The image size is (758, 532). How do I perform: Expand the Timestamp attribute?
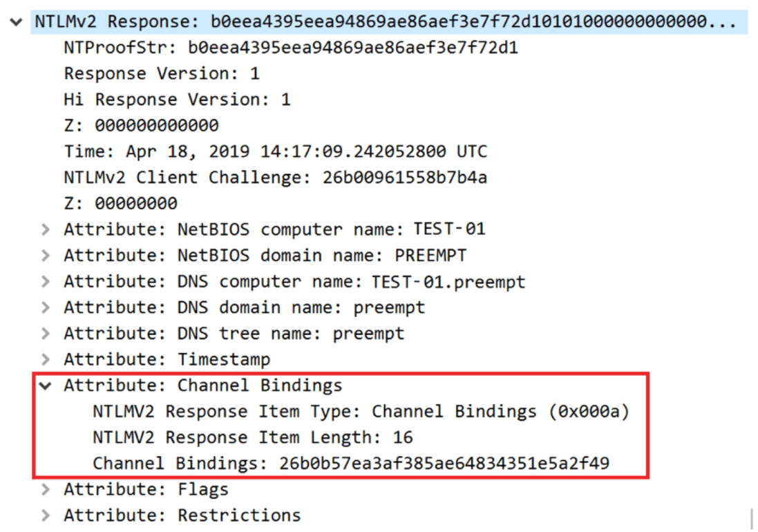pos(46,359)
